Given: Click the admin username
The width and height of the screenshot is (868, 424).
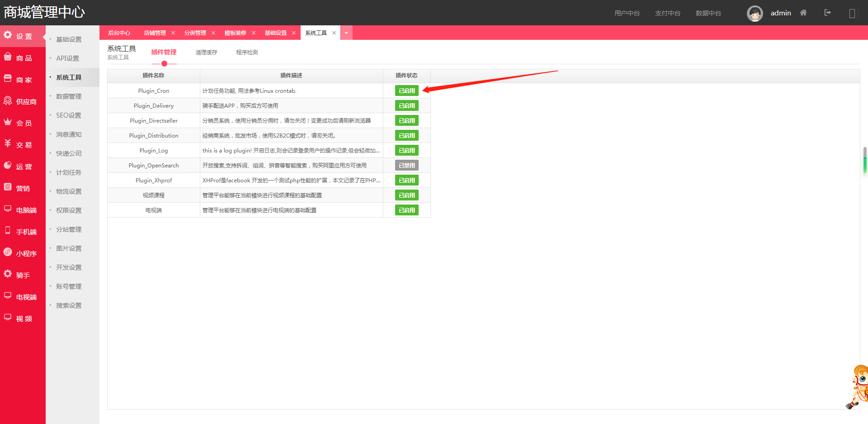Looking at the screenshot, I should (781, 13).
